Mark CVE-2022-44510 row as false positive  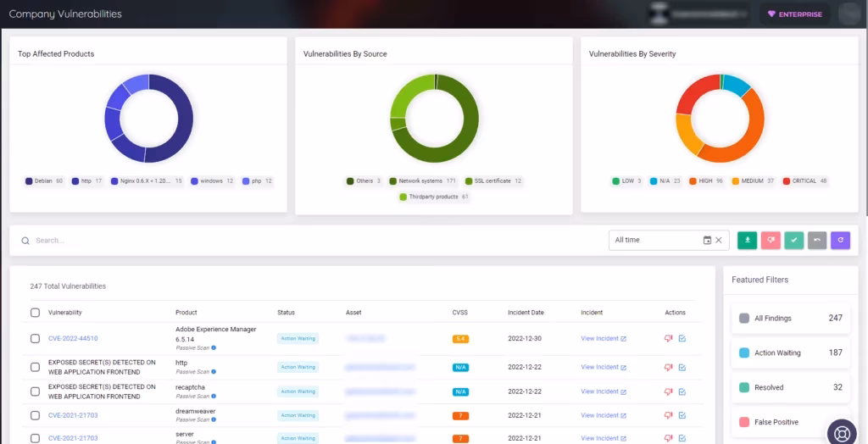(668, 338)
